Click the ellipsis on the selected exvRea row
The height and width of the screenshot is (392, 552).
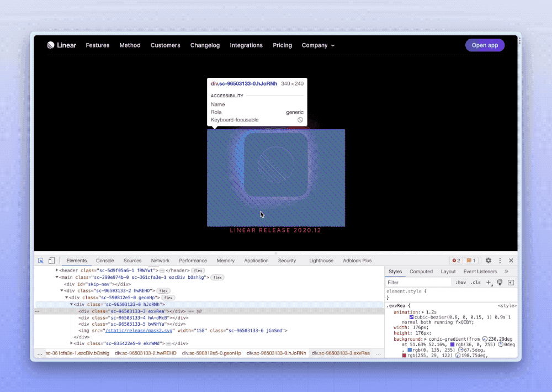pyautogui.click(x=37, y=311)
